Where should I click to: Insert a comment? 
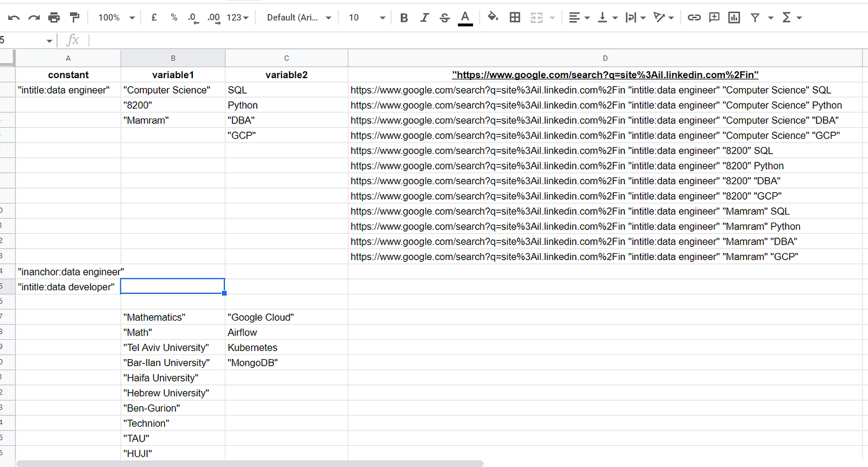[x=714, y=17]
